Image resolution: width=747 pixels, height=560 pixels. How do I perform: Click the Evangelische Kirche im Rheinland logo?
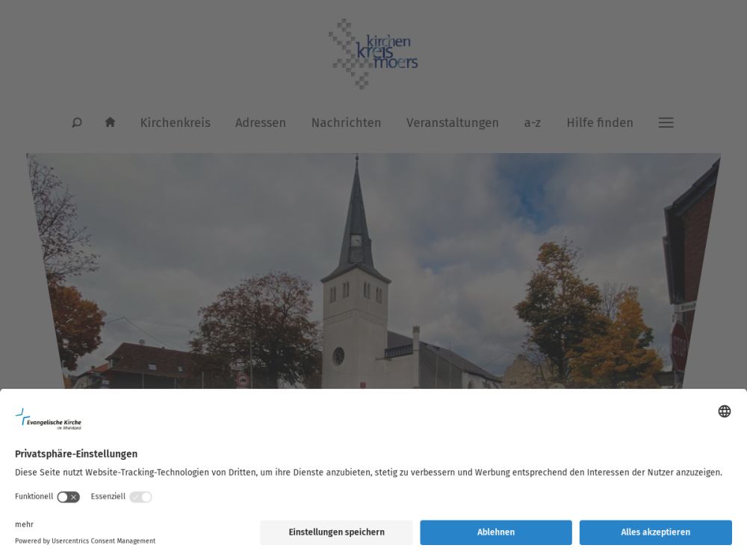tap(48, 419)
